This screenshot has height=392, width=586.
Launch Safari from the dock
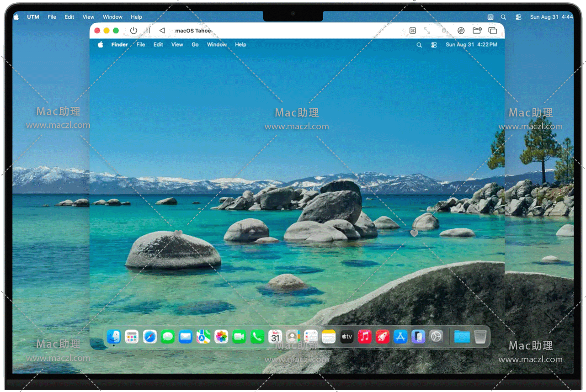pyautogui.click(x=149, y=337)
